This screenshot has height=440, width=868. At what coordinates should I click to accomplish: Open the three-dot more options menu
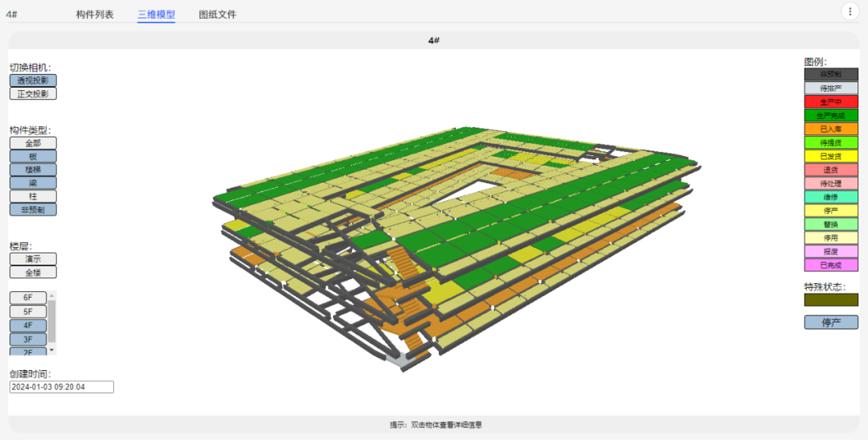coord(850,11)
